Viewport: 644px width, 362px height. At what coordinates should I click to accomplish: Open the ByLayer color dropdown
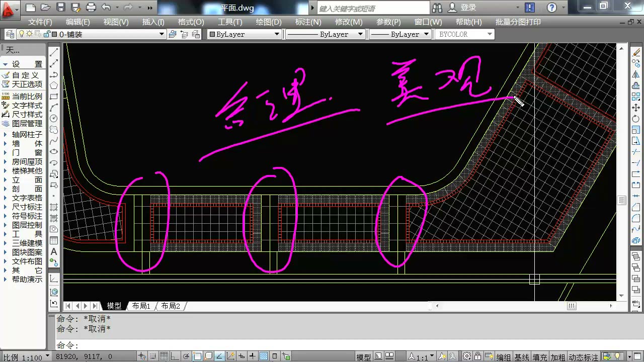(x=245, y=34)
